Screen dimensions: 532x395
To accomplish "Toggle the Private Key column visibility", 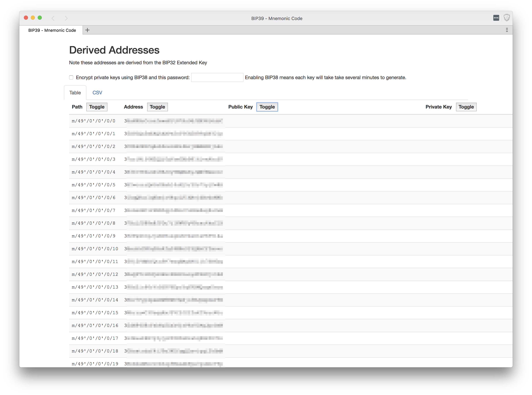I will coord(466,107).
